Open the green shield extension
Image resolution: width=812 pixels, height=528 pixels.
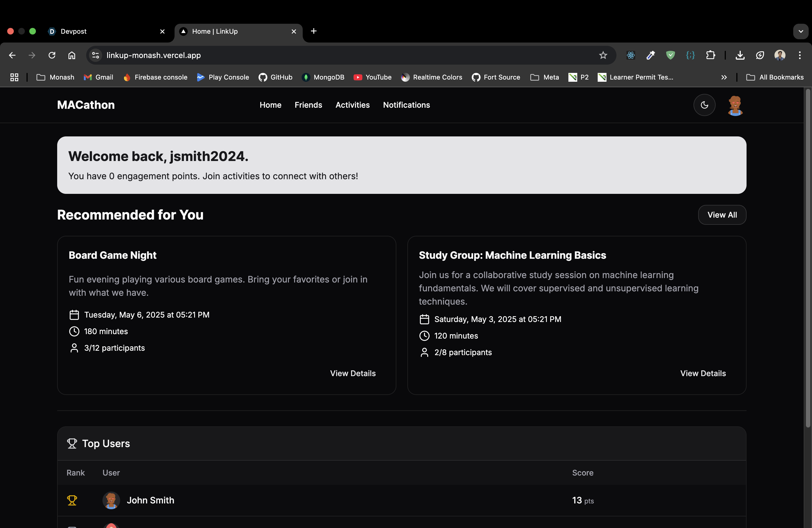pyautogui.click(x=670, y=55)
